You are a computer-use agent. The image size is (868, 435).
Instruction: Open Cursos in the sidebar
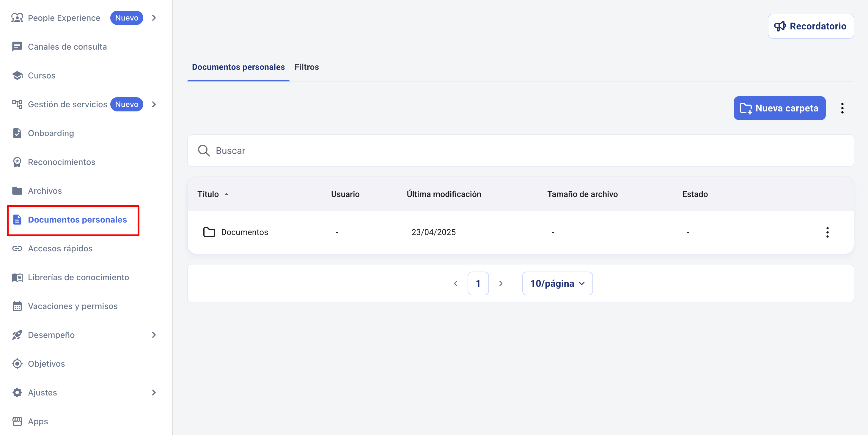tap(41, 75)
